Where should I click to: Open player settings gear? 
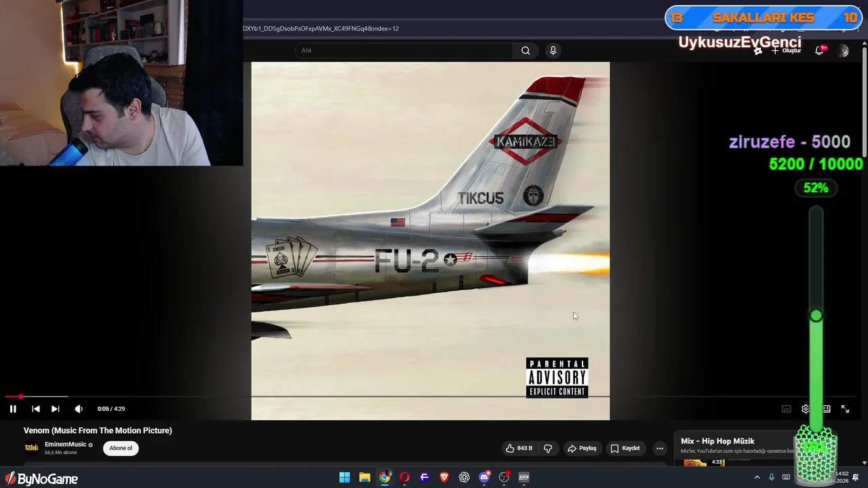point(806,409)
